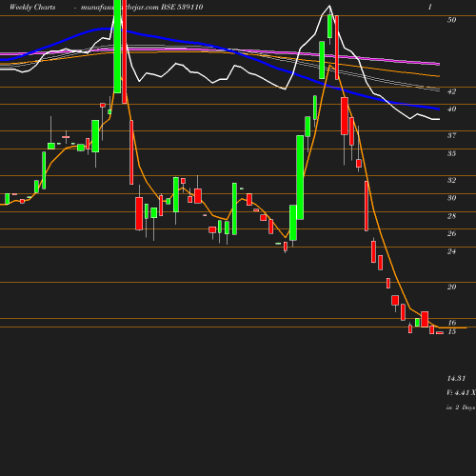476x476 pixels.
Task: Select the 24 price axis label
Action: click(451, 251)
